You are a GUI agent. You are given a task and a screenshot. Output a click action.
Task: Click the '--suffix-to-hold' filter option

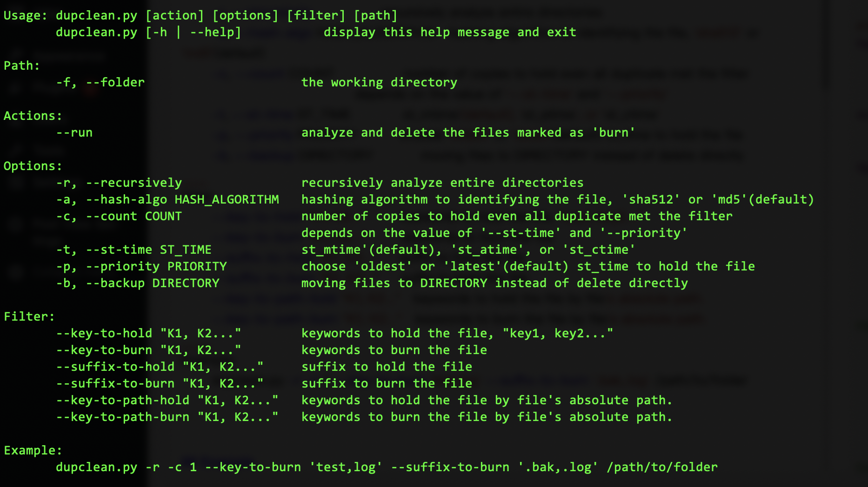(x=115, y=367)
